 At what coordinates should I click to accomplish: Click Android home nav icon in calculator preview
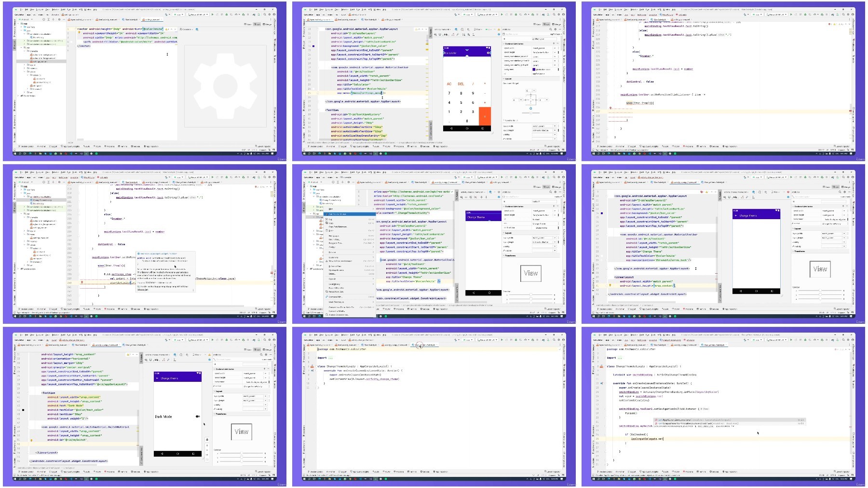click(467, 128)
